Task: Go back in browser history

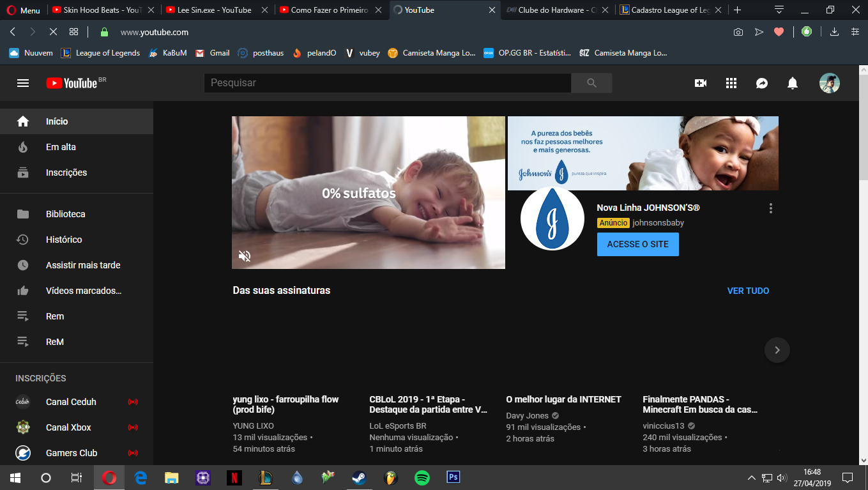Action: coord(13,32)
